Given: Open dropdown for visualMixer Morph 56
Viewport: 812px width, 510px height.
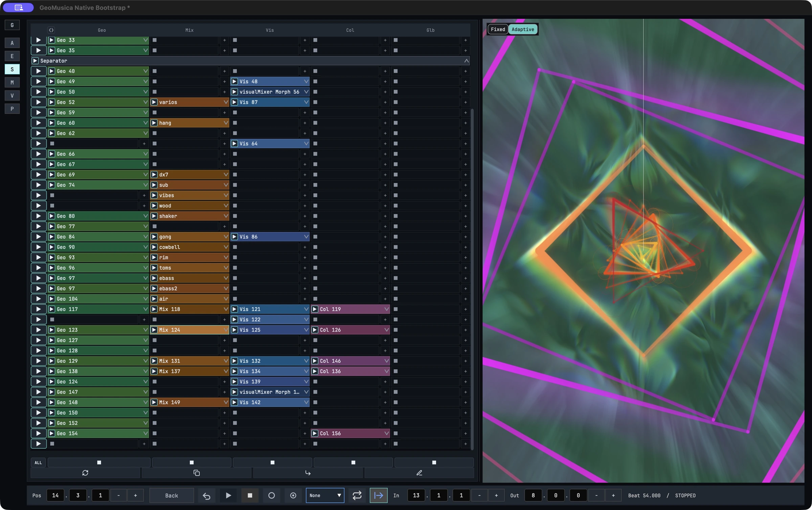Looking at the screenshot, I should (x=306, y=92).
